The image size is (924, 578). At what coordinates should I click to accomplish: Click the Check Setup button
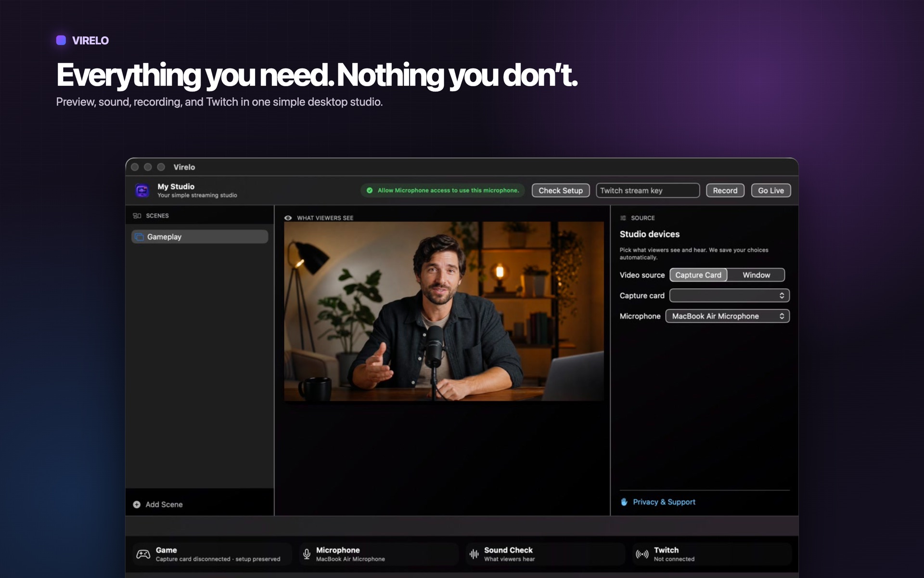561,190
